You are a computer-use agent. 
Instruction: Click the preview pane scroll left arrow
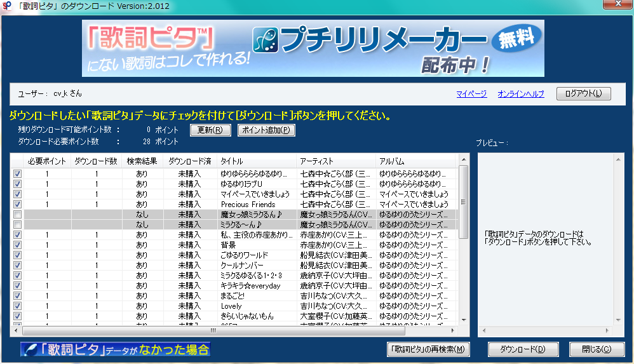(484, 331)
